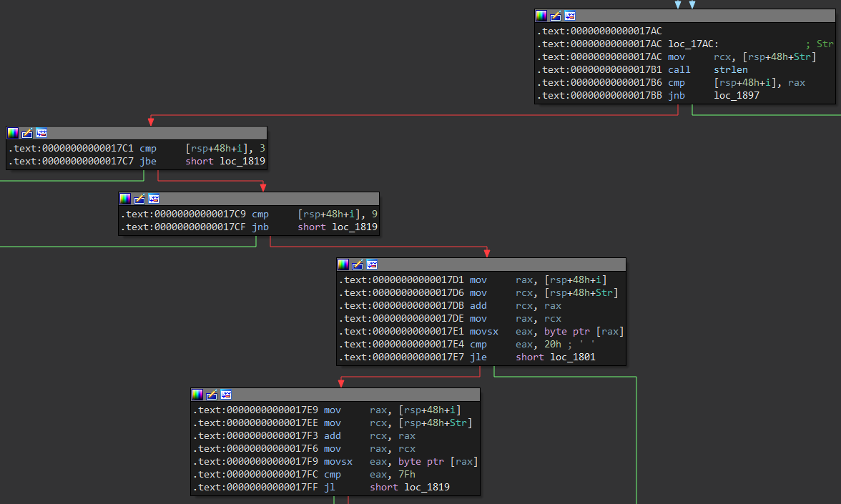841x504 pixels.
Task: Select loc_1819 on the jnb line at 17CF
Action: click(355, 227)
